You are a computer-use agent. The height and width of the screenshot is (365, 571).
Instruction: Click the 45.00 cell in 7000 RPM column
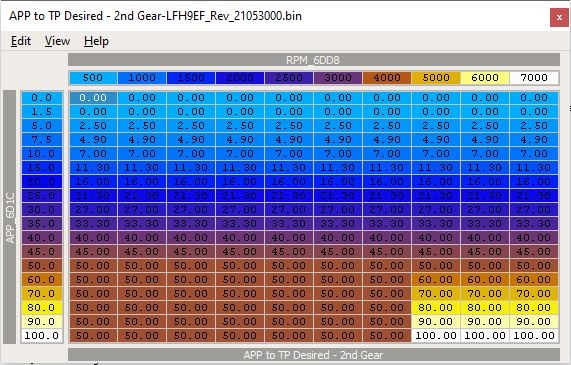(x=534, y=251)
